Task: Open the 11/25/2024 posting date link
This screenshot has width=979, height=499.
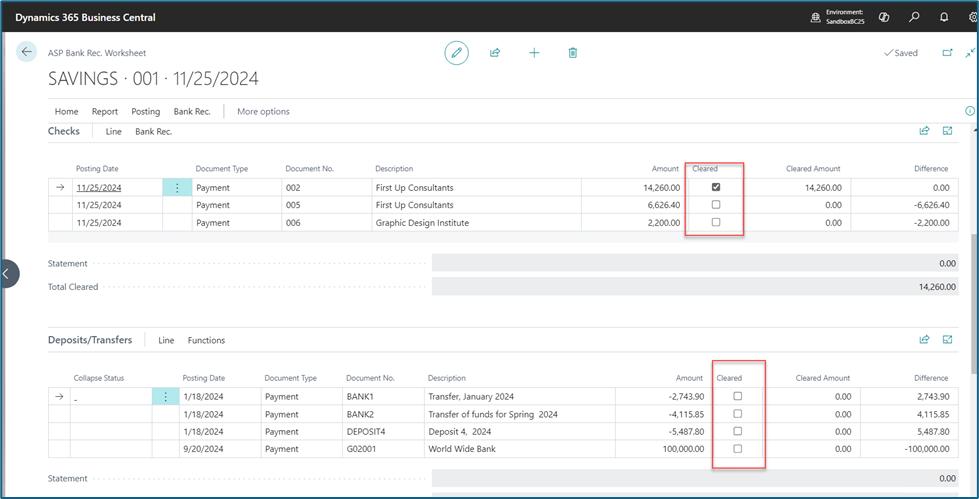Action: [99, 187]
